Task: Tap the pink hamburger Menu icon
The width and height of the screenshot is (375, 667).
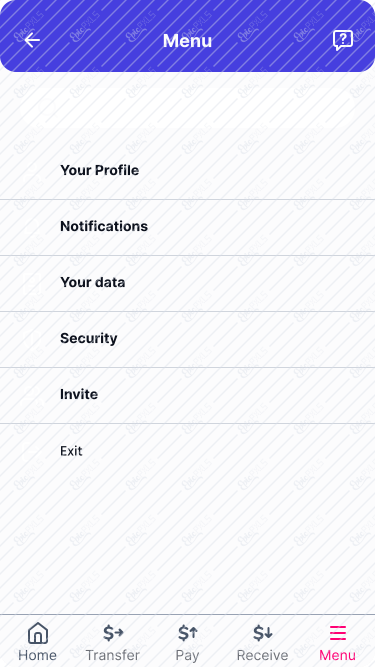Action: pyautogui.click(x=338, y=633)
